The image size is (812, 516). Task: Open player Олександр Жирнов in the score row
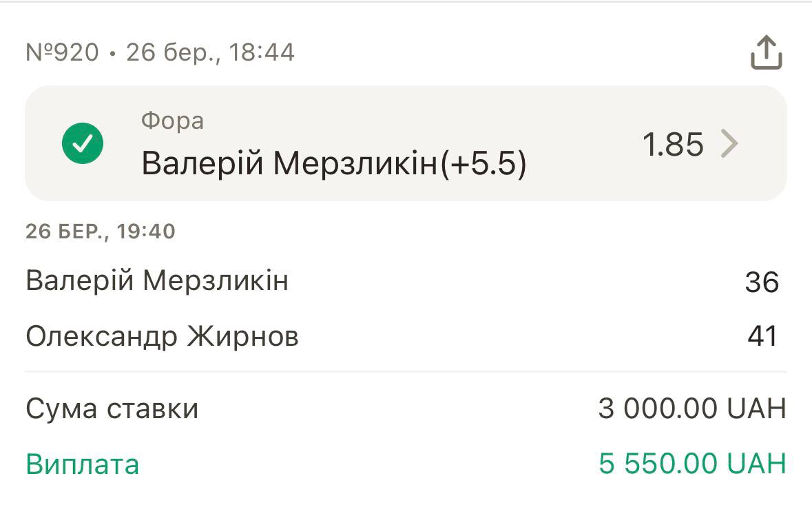coord(162,337)
